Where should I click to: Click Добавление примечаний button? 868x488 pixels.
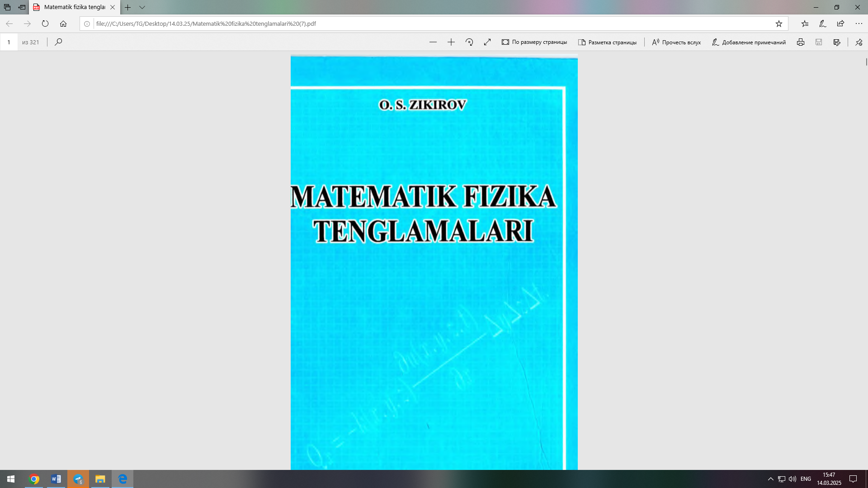pyautogui.click(x=749, y=42)
